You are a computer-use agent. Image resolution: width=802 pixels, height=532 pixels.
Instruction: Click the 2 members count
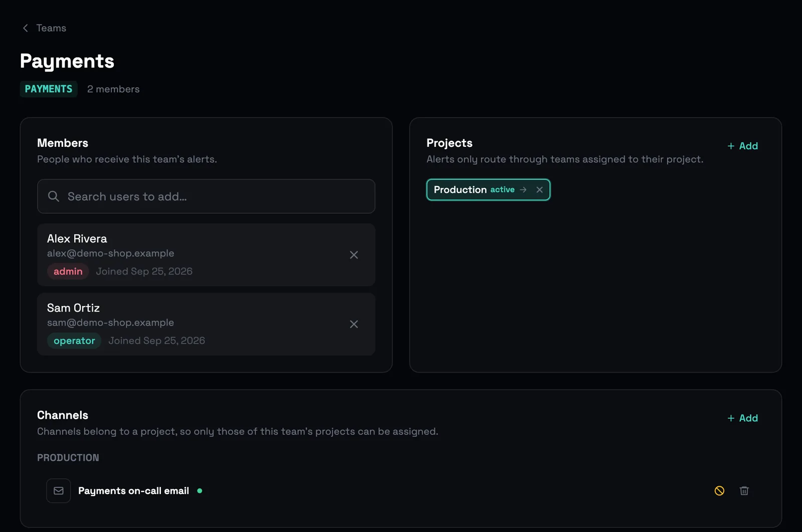tap(113, 89)
